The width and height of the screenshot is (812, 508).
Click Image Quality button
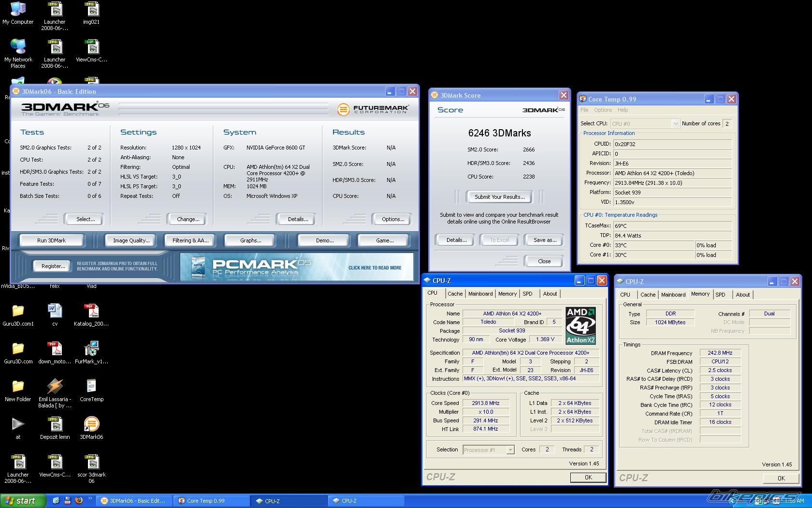click(131, 240)
